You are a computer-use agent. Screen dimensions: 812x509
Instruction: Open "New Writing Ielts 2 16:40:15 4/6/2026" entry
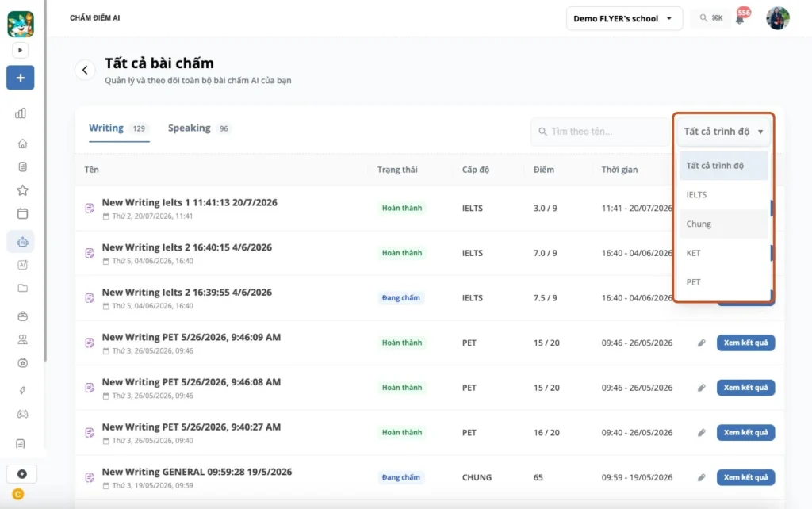[x=187, y=247]
